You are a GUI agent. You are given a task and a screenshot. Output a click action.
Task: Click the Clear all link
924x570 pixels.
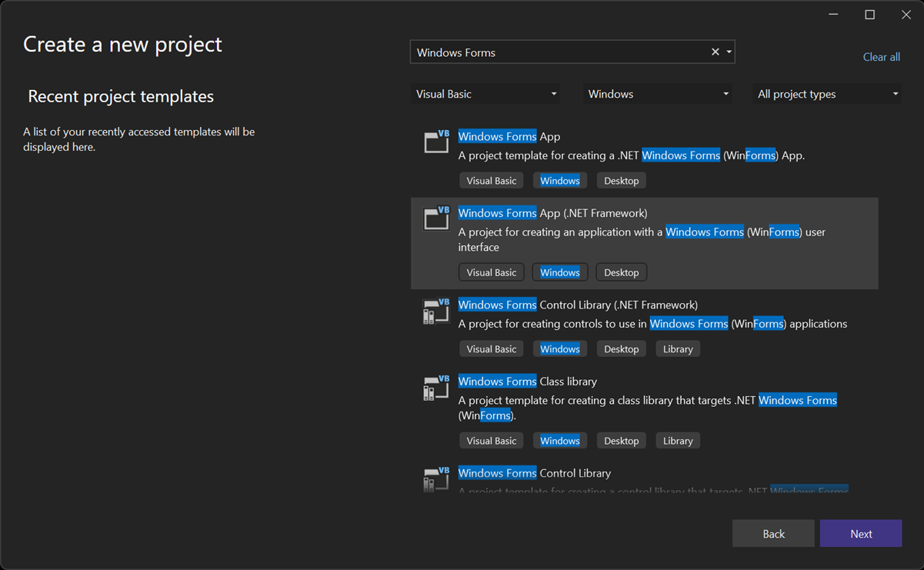click(x=880, y=56)
